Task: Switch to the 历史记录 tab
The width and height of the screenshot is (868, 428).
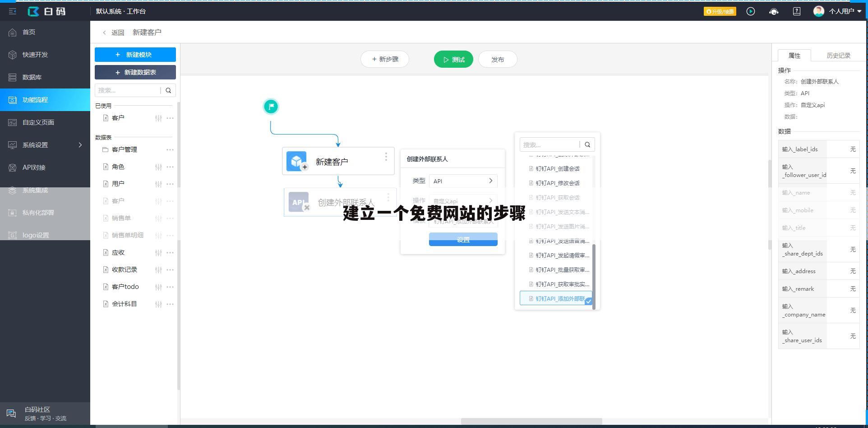Action: 838,55
